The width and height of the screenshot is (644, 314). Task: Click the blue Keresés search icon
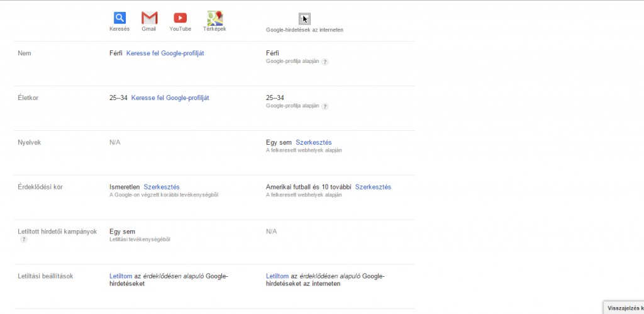[119, 18]
